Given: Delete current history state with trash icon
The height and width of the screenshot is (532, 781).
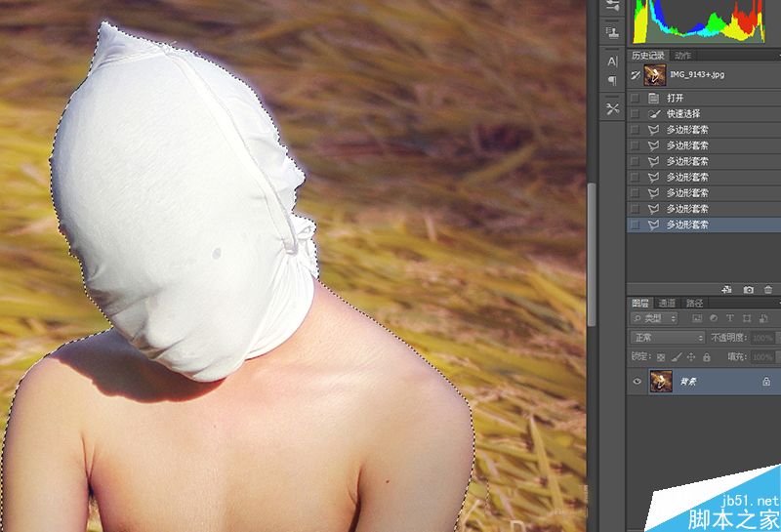Looking at the screenshot, I should click(768, 289).
